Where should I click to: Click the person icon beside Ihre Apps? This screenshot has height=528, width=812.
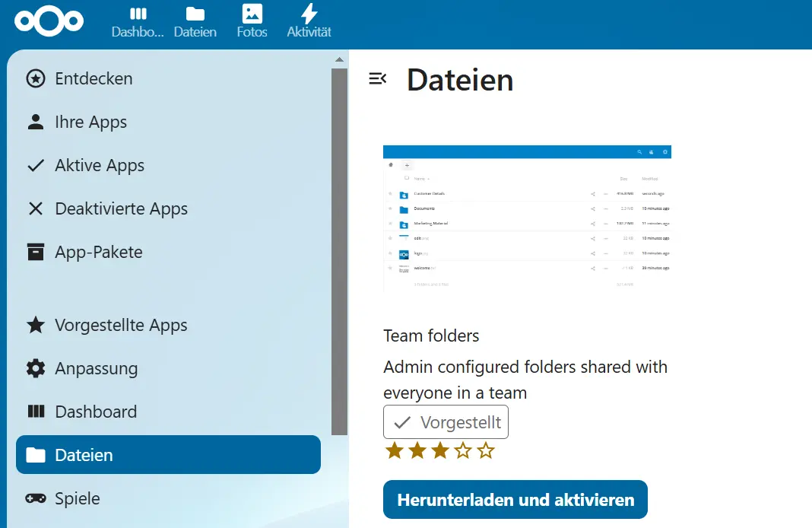36,122
